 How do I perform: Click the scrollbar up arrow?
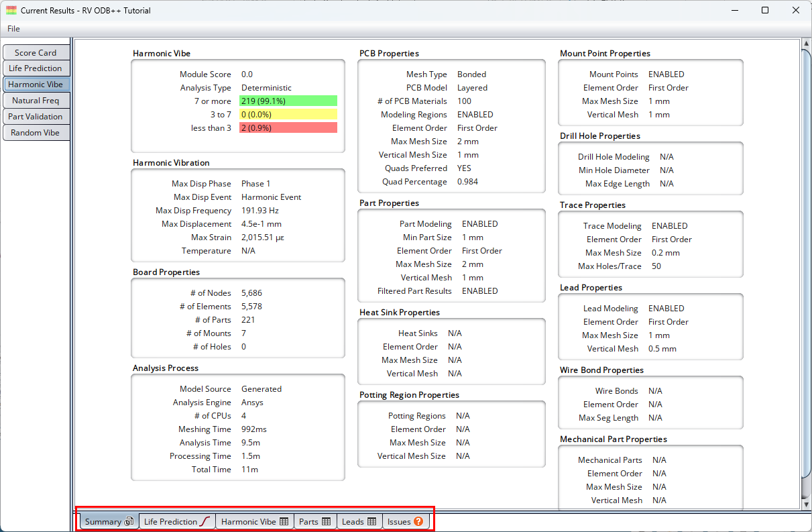(805, 44)
